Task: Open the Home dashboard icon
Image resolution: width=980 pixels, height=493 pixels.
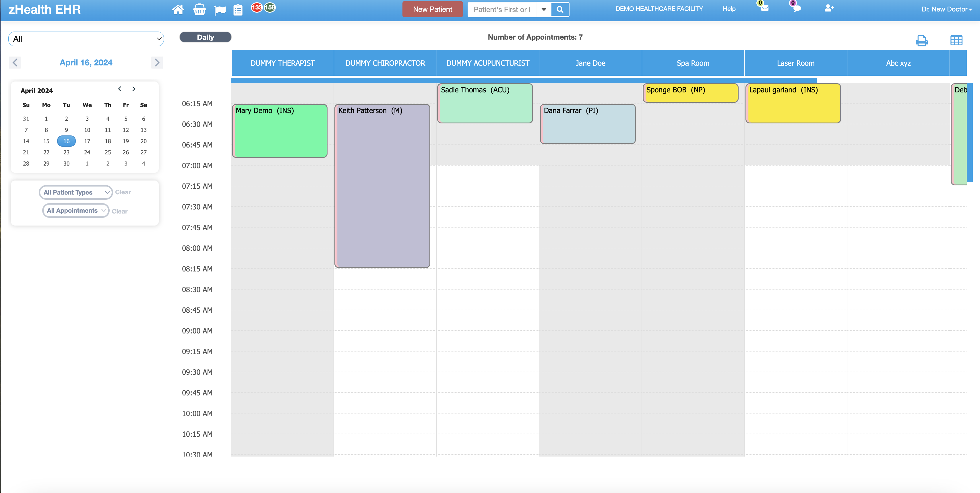Action: [178, 9]
